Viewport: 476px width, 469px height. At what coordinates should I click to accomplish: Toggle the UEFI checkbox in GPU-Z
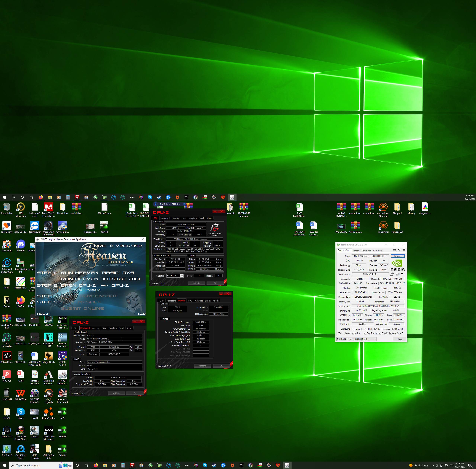click(x=397, y=274)
